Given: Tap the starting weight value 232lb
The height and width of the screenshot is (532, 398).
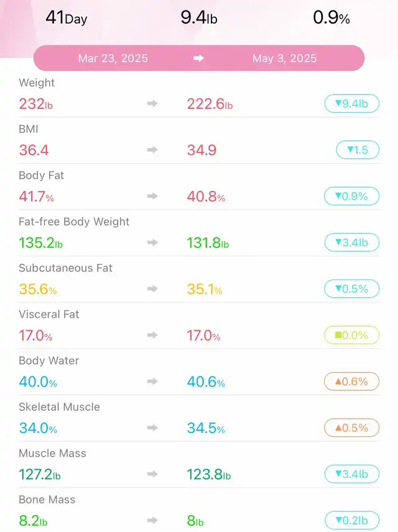Looking at the screenshot, I should (x=35, y=104).
